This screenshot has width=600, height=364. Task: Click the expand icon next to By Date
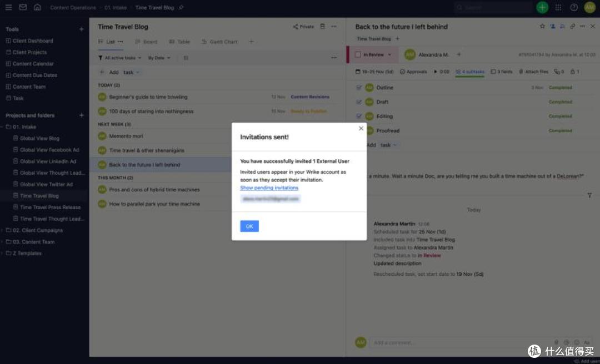click(x=186, y=58)
